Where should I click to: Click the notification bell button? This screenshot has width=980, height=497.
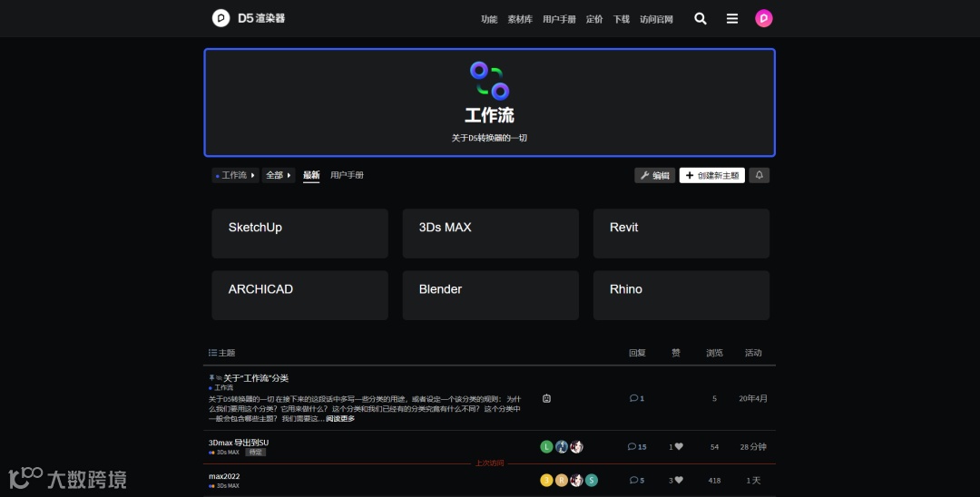(x=759, y=175)
